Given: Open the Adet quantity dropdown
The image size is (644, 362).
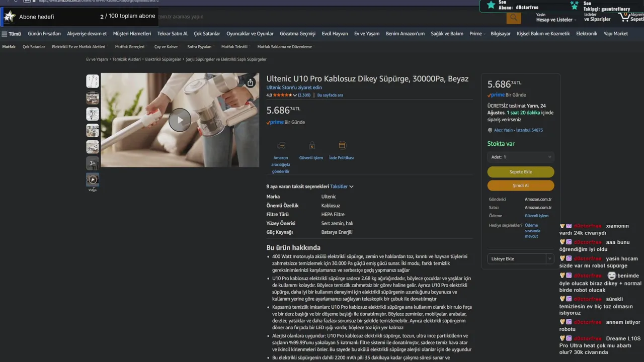Looking at the screenshot, I should (x=521, y=157).
